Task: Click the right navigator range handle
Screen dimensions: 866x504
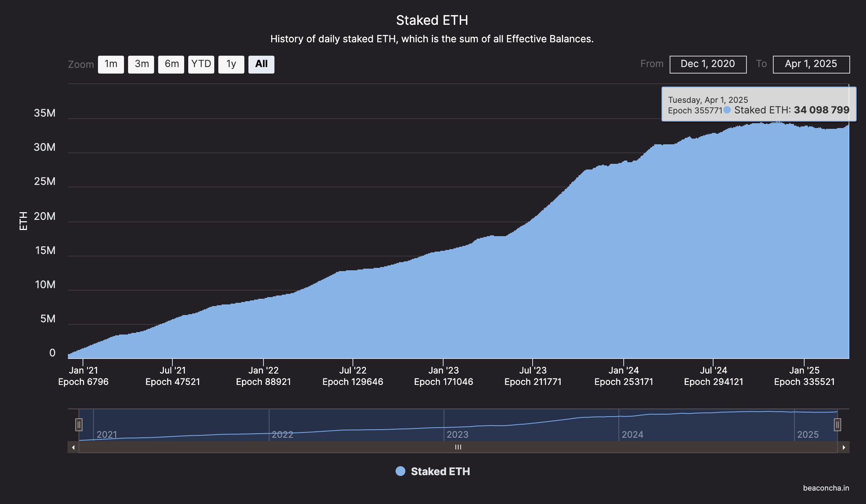Action: point(838,425)
